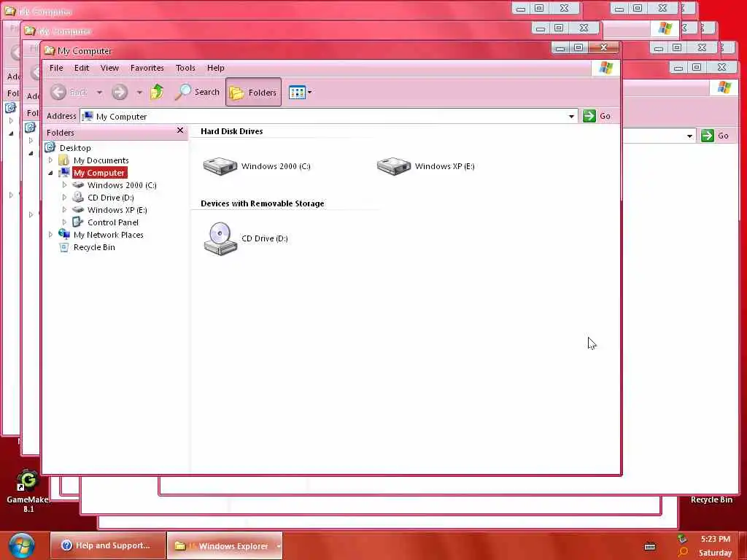Click Hard Disk Drives group header

coord(231,131)
